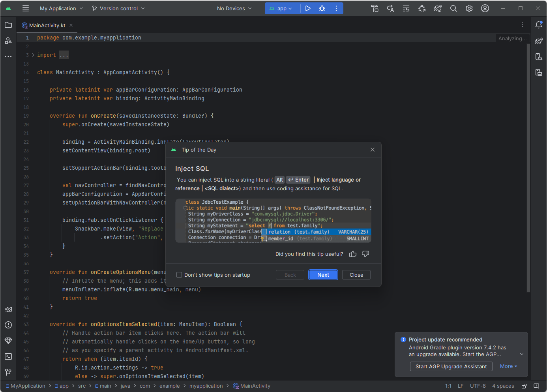Expand the app run configuration dropdown
This screenshot has height=392, width=547.
(x=282, y=8)
